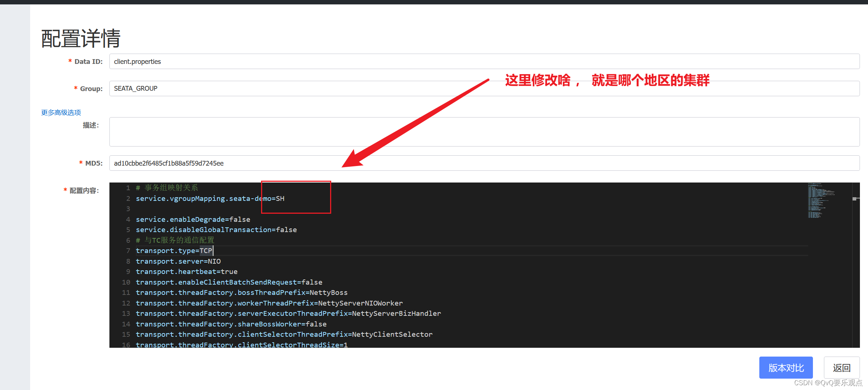Screen dimensions: 868x390
Task: Click the 配置详情 page heading
Action: pos(81,39)
